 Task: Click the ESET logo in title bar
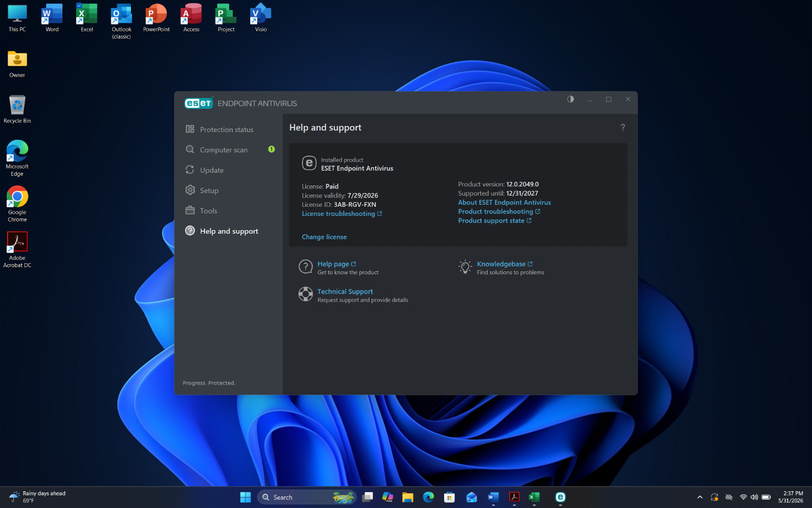pos(198,103)
